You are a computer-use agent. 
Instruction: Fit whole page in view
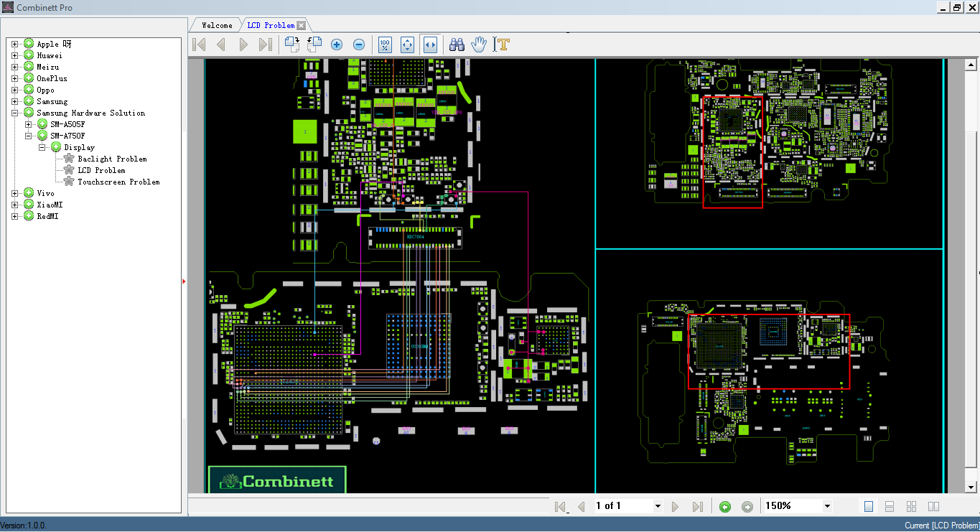(x=407, y=45)
